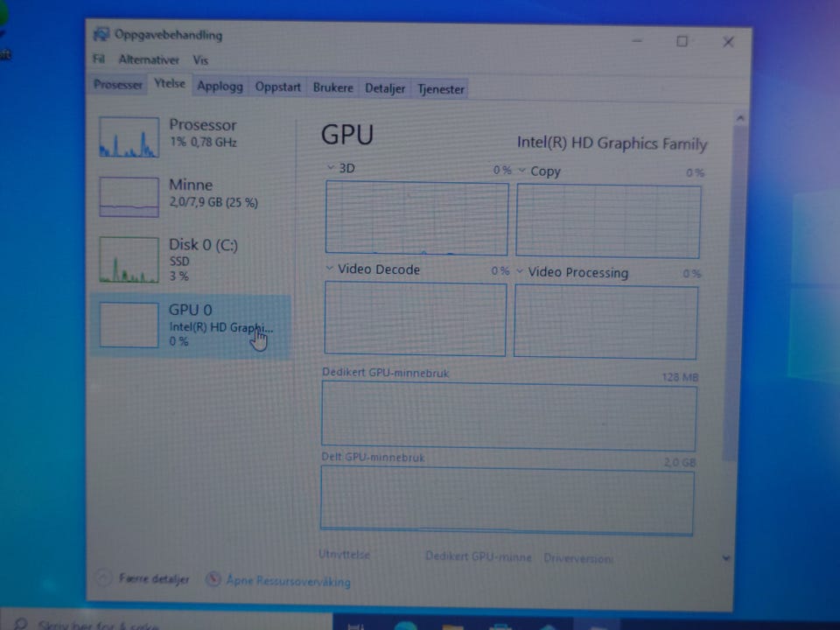Click the Færre detaljer up-arrow icon
840x630 pixels.
pyautogui.click(x=102, y=577)
